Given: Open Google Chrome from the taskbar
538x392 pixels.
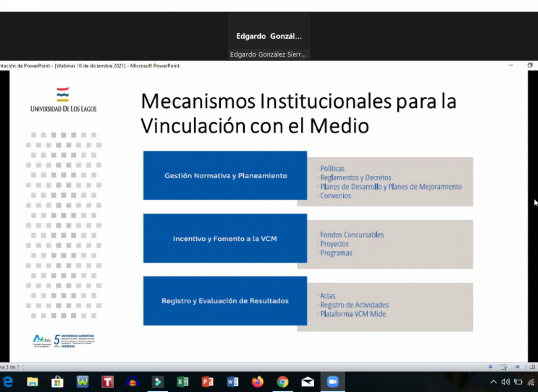Looking at the screenshot, I should tap(283, 382).
